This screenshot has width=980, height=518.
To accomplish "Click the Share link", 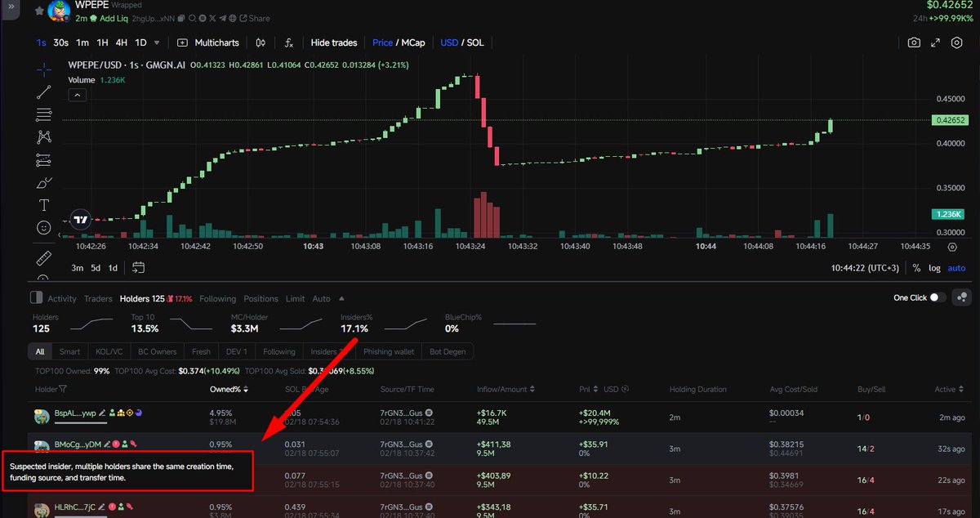I will [x=254, y=18].
